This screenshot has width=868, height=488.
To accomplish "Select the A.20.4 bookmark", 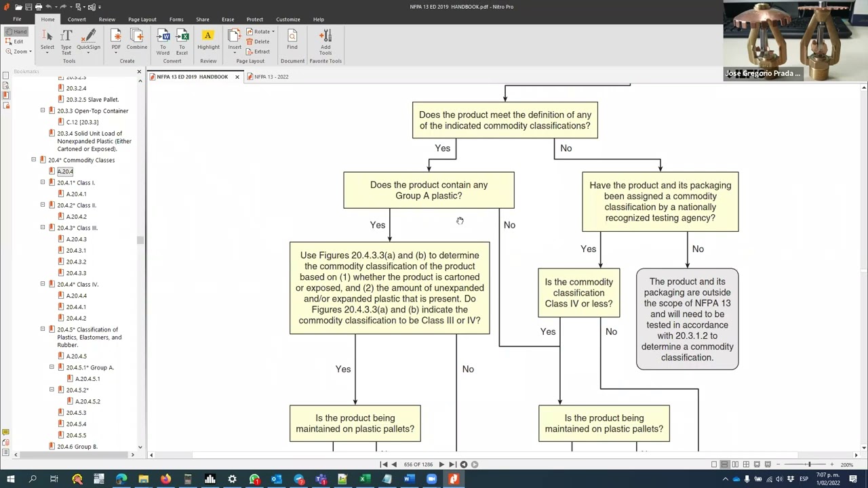I will (x=65, y=171).
